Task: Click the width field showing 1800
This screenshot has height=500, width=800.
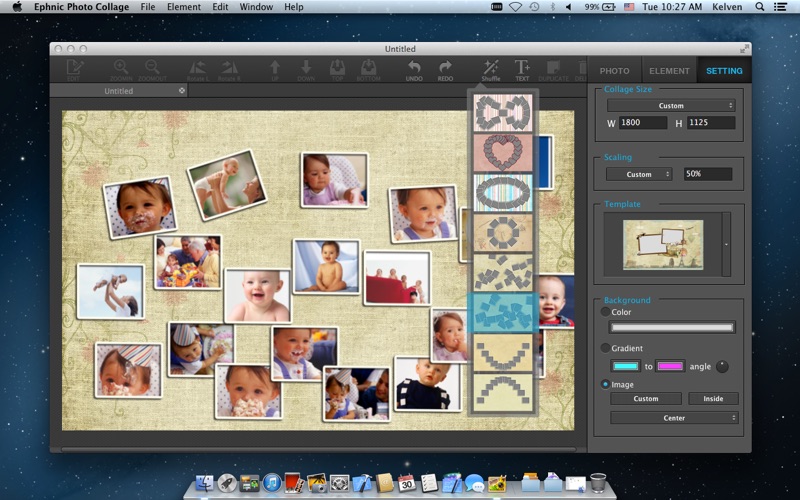Action: [x=643, y=122]
